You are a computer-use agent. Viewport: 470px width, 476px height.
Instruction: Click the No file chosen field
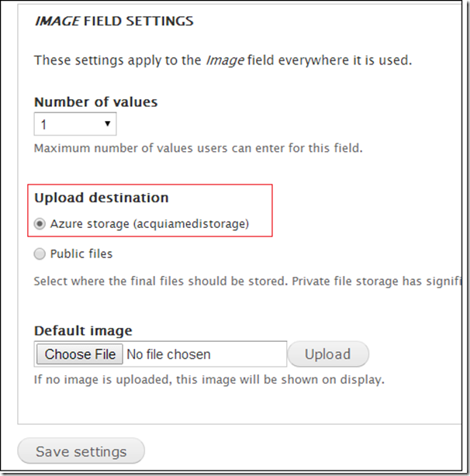[168, 354]
